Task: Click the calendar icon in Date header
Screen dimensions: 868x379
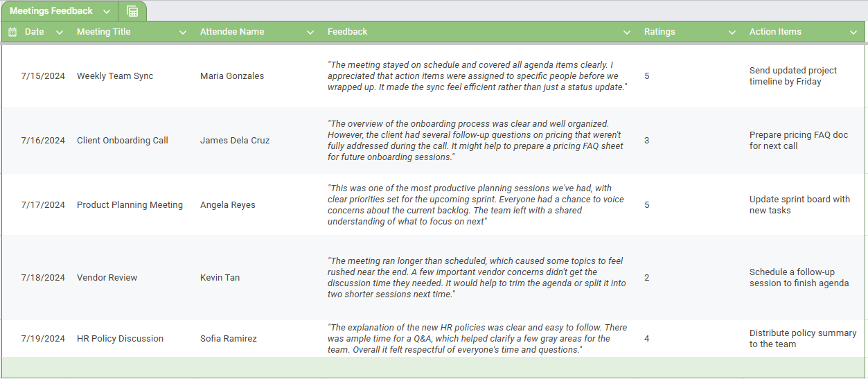Action: [12, 32]
